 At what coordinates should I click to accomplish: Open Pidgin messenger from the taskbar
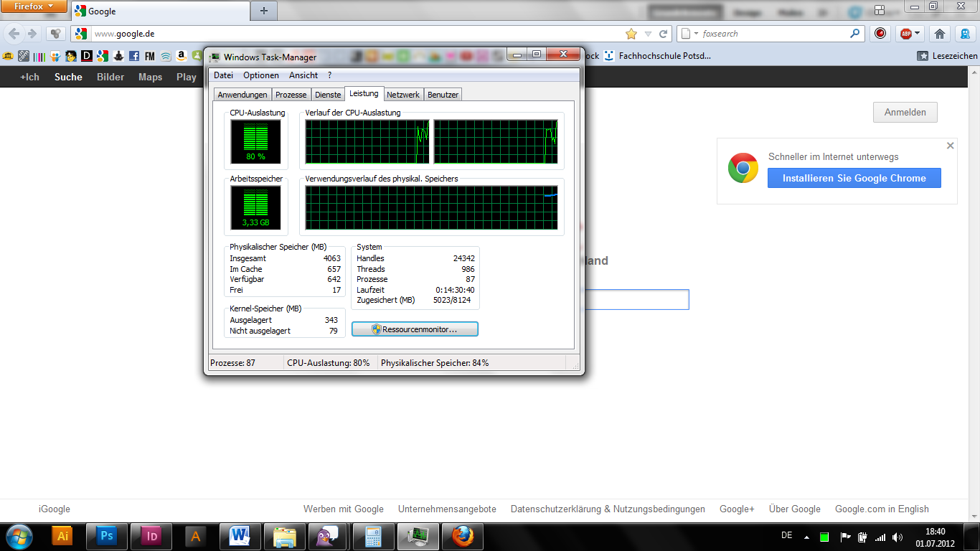point(329,536)
